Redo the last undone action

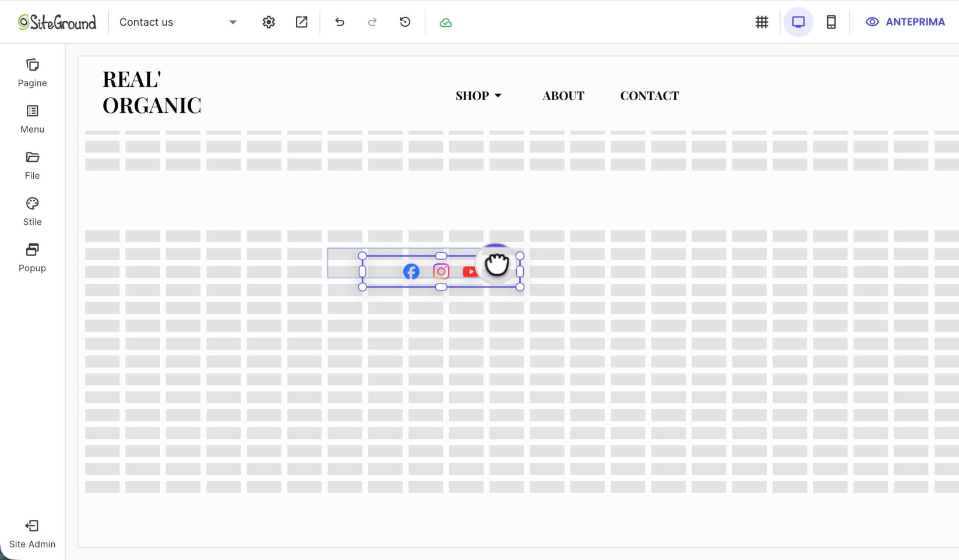[x=372, y=22]
